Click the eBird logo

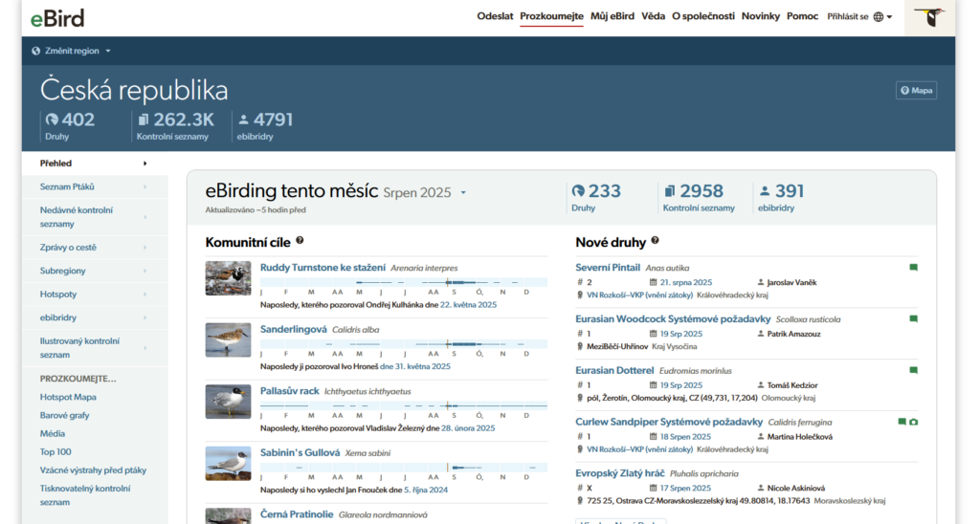pos(56,17)
